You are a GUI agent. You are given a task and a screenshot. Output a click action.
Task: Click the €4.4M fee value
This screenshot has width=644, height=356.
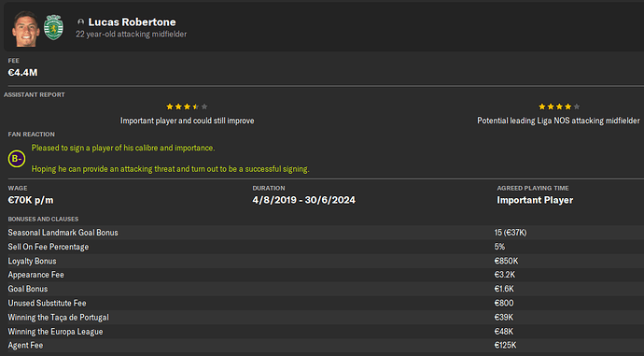22,73
